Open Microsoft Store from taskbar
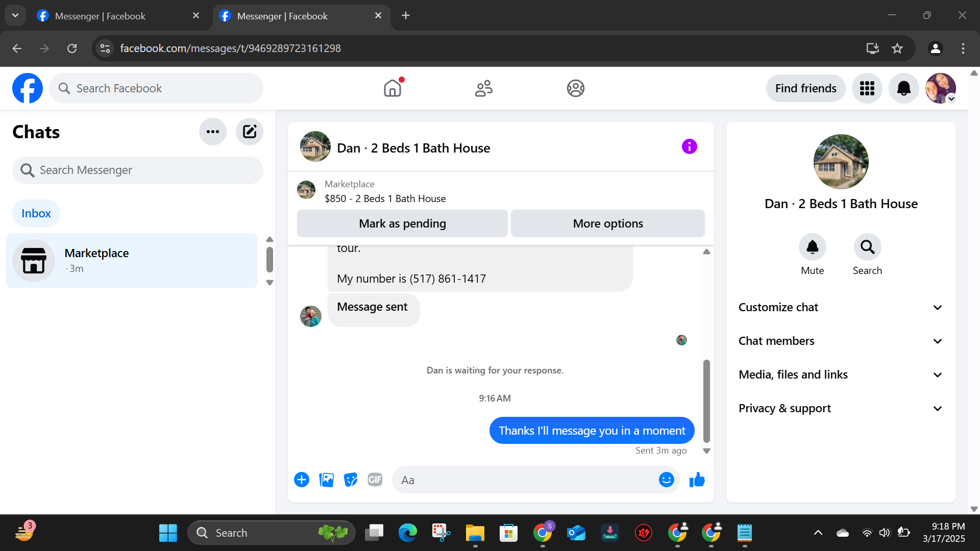 [x=509, y=533]
